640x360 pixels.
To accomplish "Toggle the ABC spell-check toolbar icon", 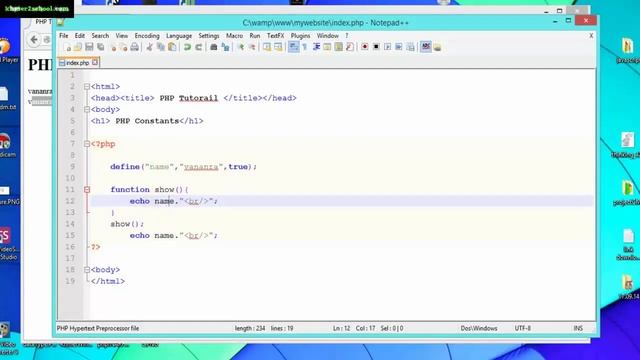I will 426,47.
